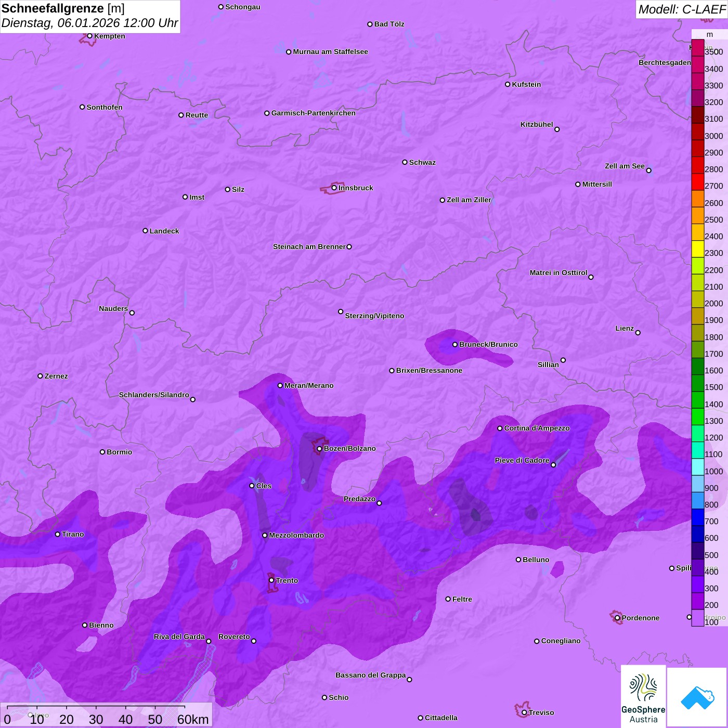
Task: Click the Belluno location dot
Action: 518,560
